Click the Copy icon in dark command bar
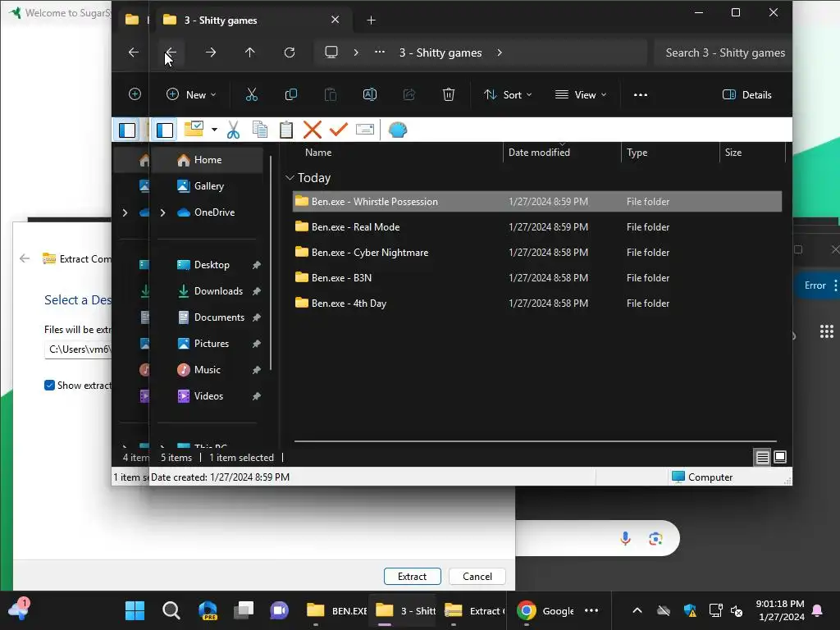The image size is (840, 630). (291, 95)
